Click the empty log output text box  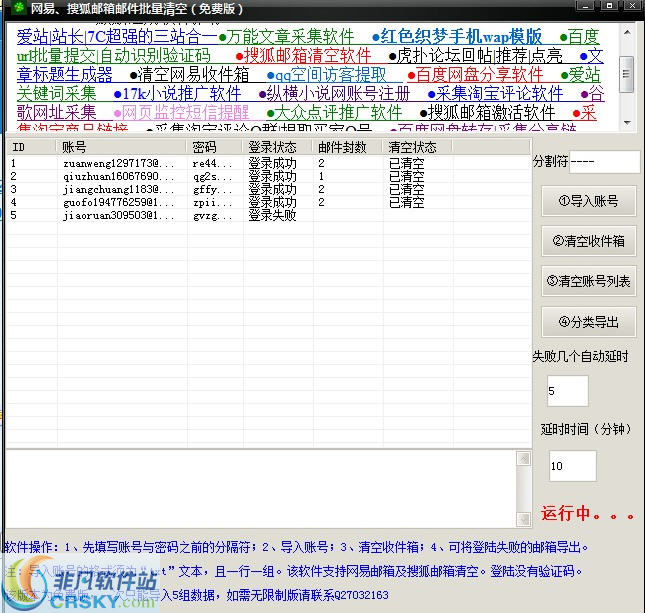coord(261,488)
